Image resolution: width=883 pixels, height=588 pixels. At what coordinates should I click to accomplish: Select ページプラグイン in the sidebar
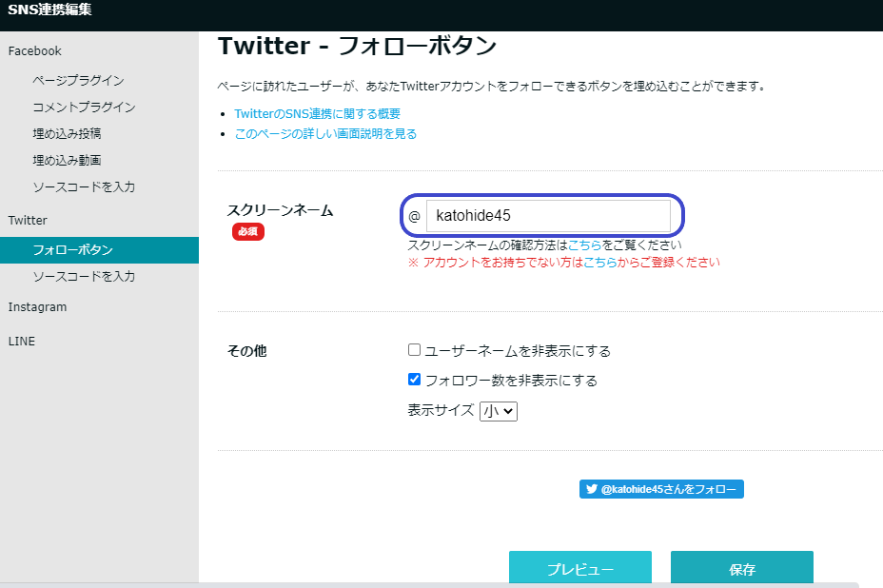[x=78, y=80]
